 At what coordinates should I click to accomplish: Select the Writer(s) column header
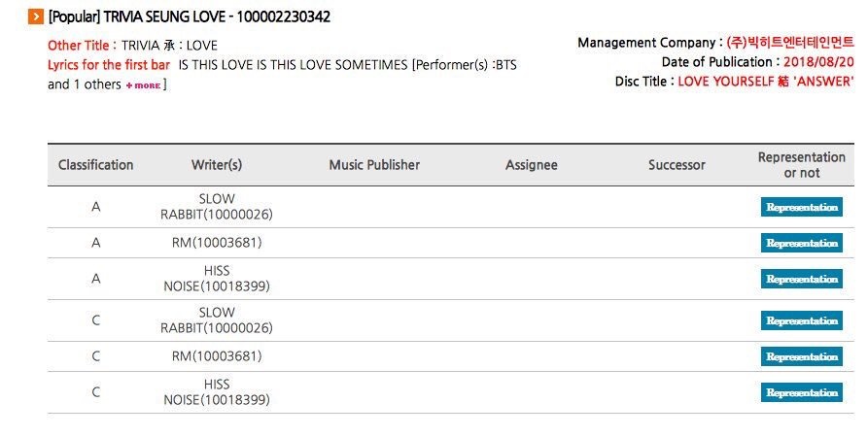(217, 165)
